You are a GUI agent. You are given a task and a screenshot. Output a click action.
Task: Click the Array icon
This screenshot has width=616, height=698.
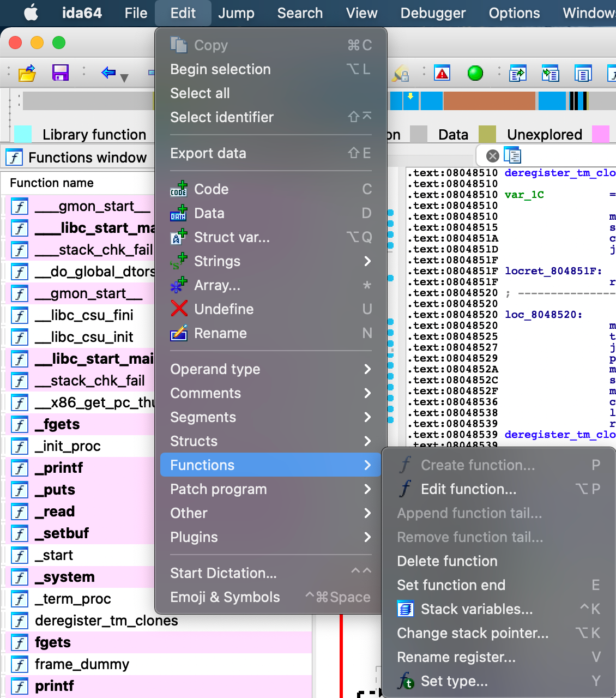[179, 285]
